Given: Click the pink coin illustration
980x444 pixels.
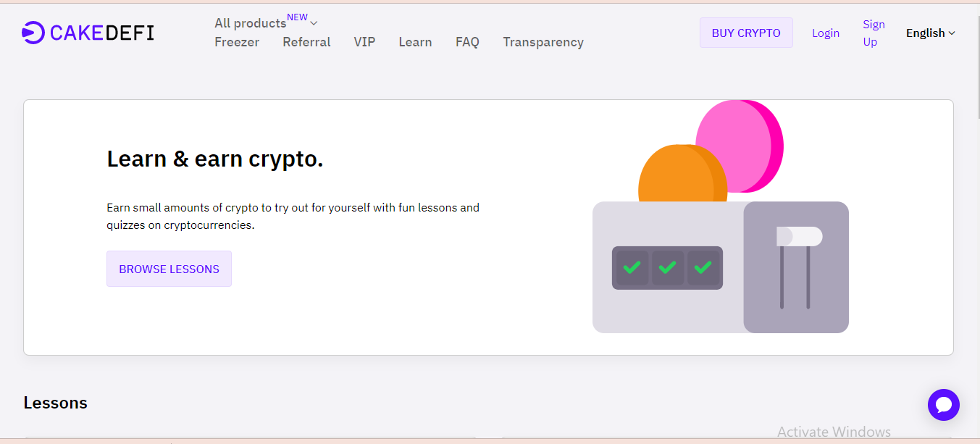Looking at the screenshot, I should pos(739,145).
